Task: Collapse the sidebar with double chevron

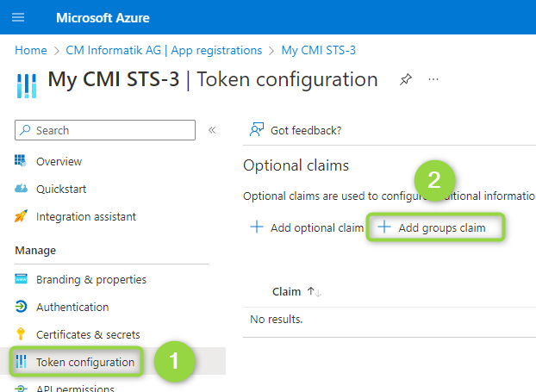Action: point(212,130)
